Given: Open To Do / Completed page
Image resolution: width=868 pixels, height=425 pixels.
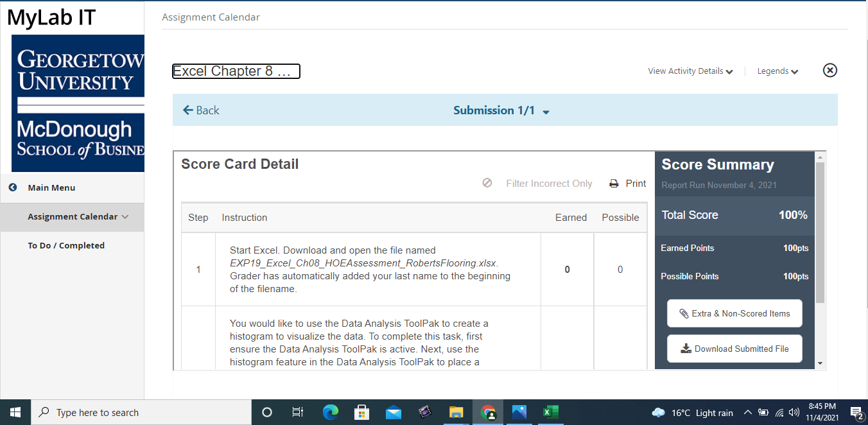Looking at the screenshot, I should [x=66, y=245].
